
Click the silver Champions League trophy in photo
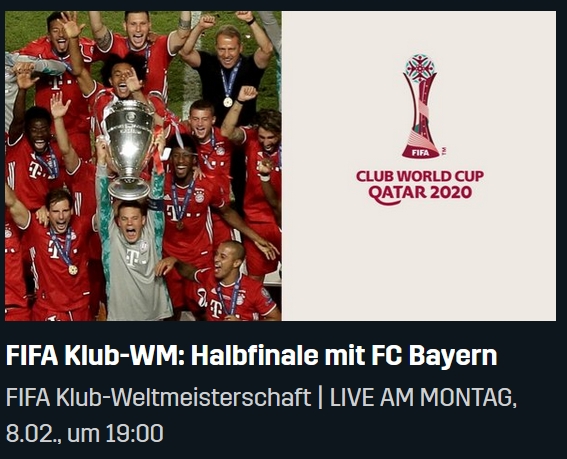pyautogui.click(x=129, y=148)
